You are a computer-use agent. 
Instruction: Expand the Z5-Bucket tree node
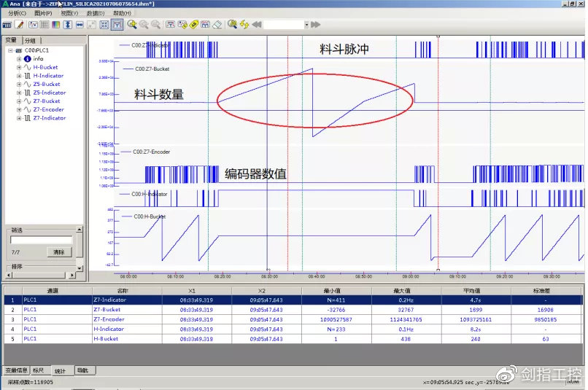tap(19, 85)
